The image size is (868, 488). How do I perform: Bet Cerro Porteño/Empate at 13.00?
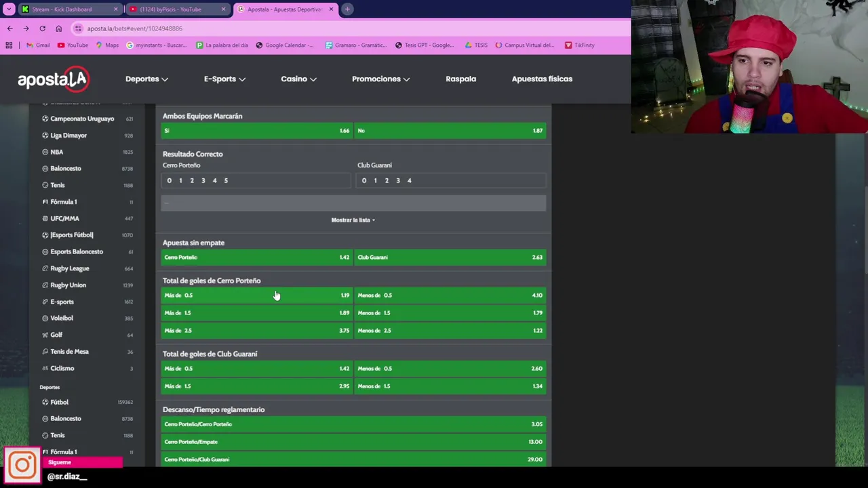(x=353, y=442)
